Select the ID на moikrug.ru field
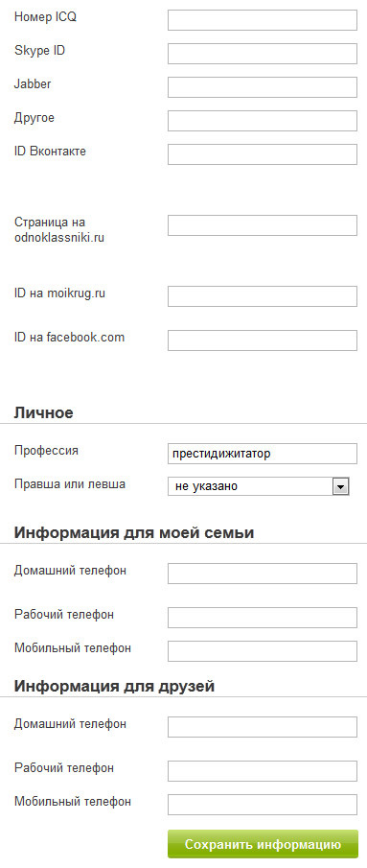Image resolution: width=367 pixels, height=868 pixels. pyautogui.click(x=263, y=296)
